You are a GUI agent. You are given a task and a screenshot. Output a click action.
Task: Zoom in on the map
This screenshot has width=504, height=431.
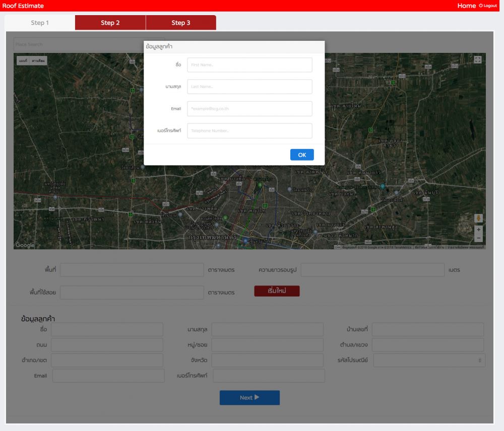point(478,230)
